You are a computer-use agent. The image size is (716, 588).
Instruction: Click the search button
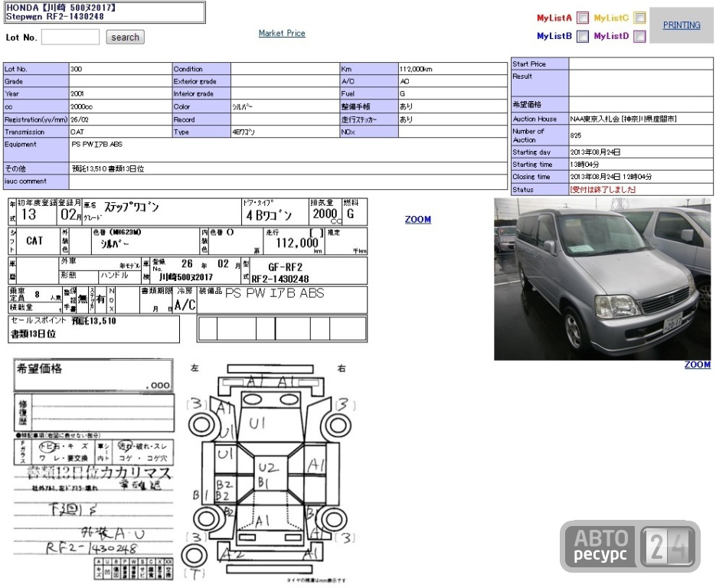click(125, 37)
